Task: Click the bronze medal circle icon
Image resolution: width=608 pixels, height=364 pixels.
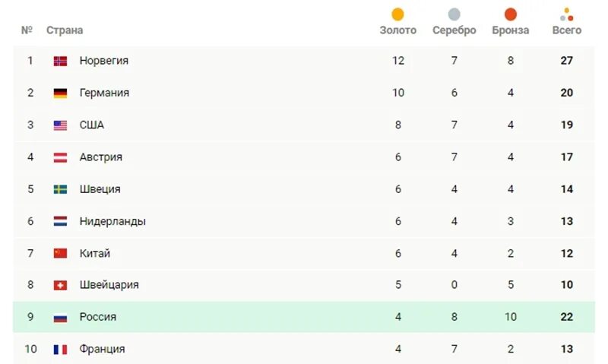Action: (510, 14)
